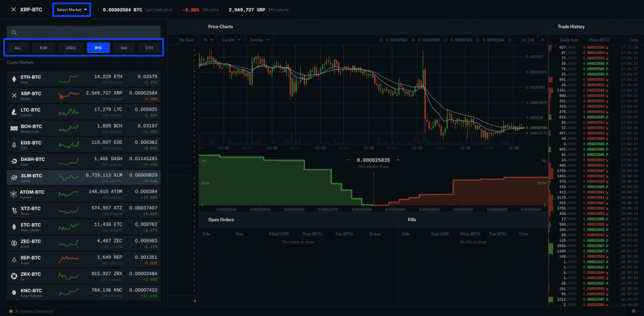Select the ETH markets filter tab

pyautogui.click(x=149, y=48)
